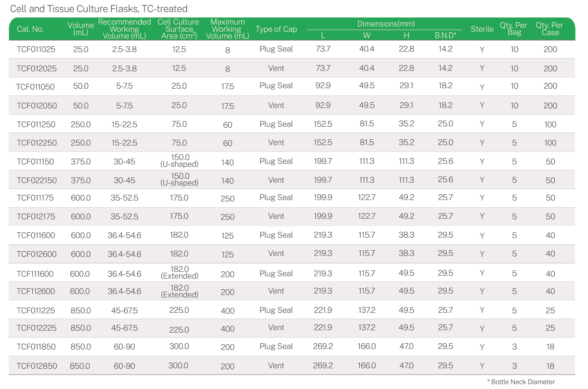Screen dimensions: 588x389
Task: Click the Sterile column header
Action: coord(482,29)
